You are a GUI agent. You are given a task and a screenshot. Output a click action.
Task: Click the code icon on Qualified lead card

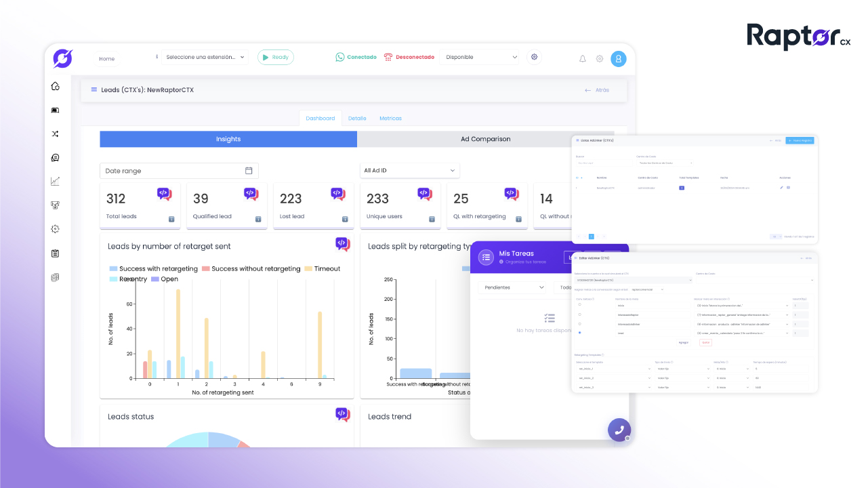(251, 194)
